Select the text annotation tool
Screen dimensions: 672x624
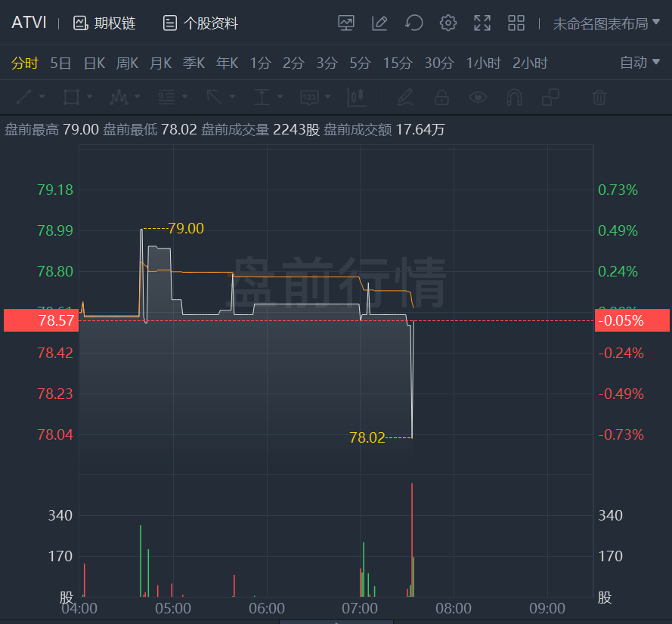pos(262,97)
